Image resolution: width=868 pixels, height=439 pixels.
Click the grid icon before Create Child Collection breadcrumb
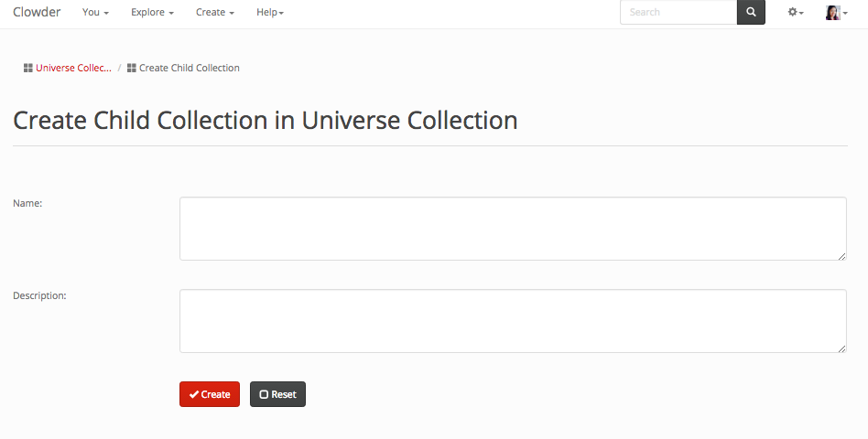pos(132,68)
